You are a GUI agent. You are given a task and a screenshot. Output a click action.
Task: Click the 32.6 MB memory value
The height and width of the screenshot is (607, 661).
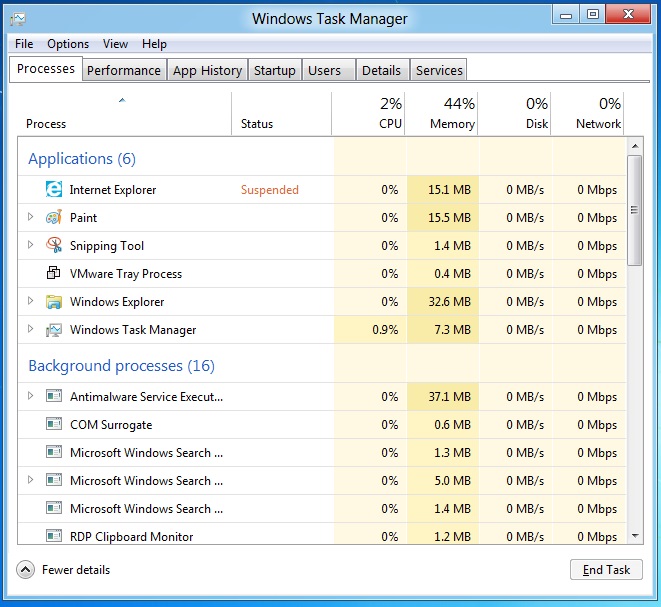pos(449,302)
